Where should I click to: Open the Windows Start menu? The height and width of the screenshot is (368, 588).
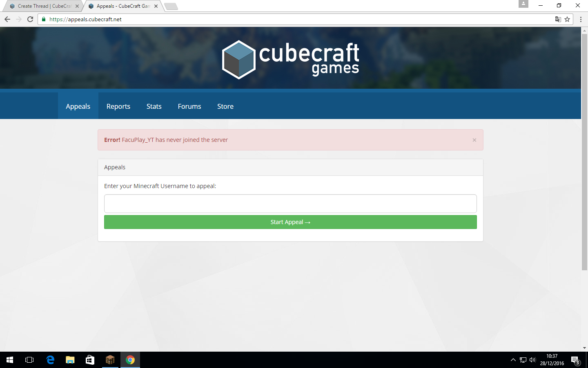pos(10,360)
